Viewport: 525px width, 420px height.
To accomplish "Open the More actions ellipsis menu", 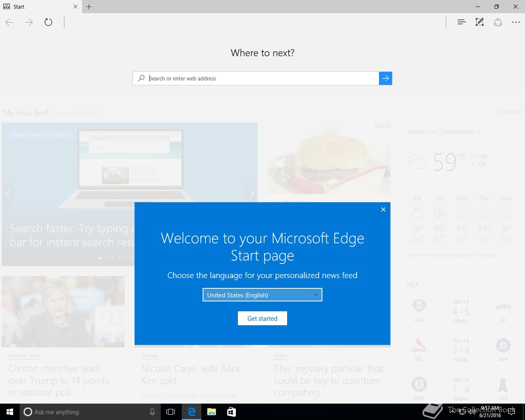I will point(516,22).
